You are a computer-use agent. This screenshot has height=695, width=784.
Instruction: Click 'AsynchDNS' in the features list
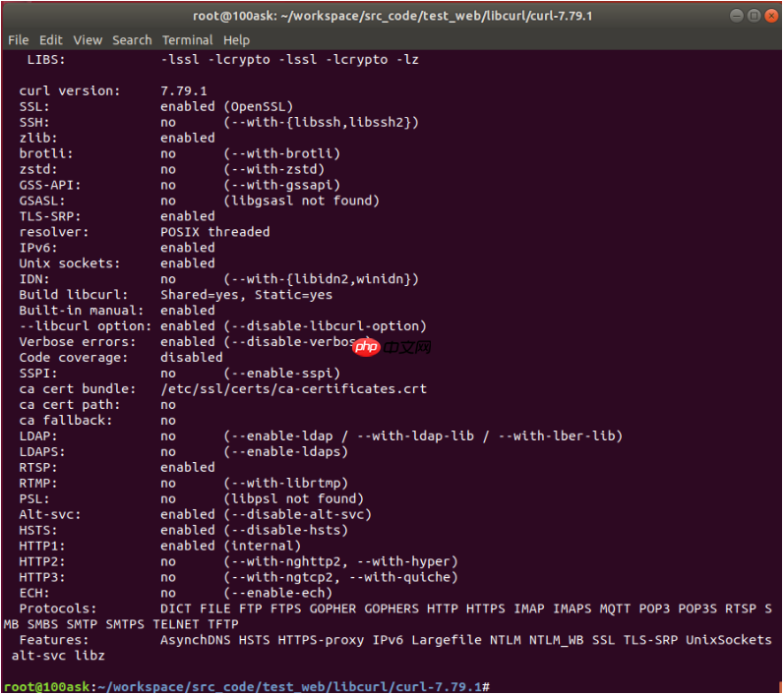[196, 640]
